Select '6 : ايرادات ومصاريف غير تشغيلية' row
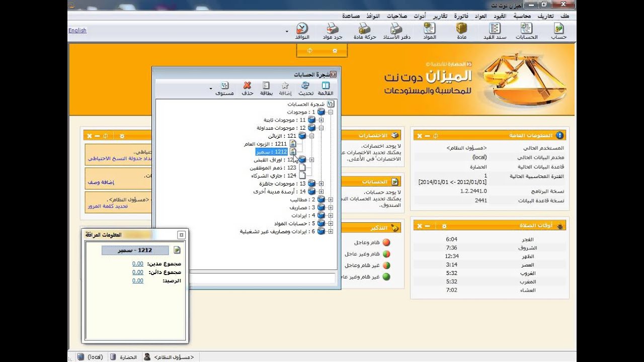The height and width of the screenshot is (362, 644). point(277,231)
